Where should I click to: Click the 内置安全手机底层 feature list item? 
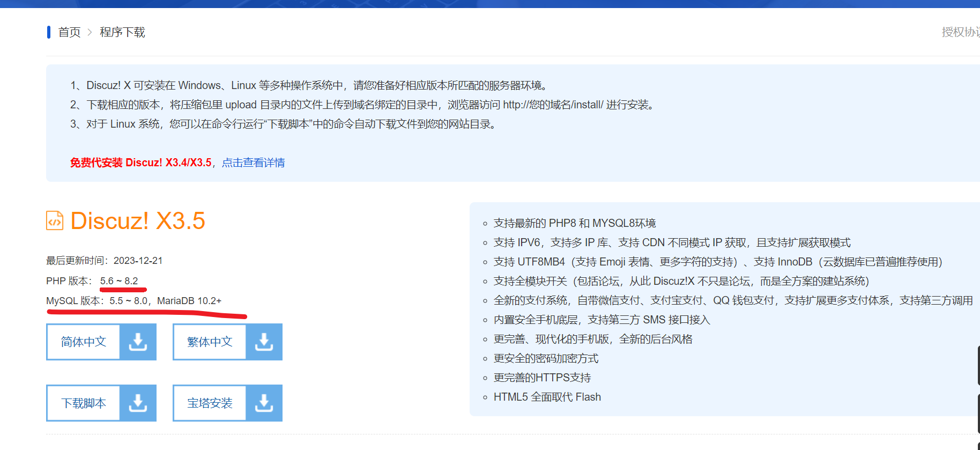[x=602, y=320]
